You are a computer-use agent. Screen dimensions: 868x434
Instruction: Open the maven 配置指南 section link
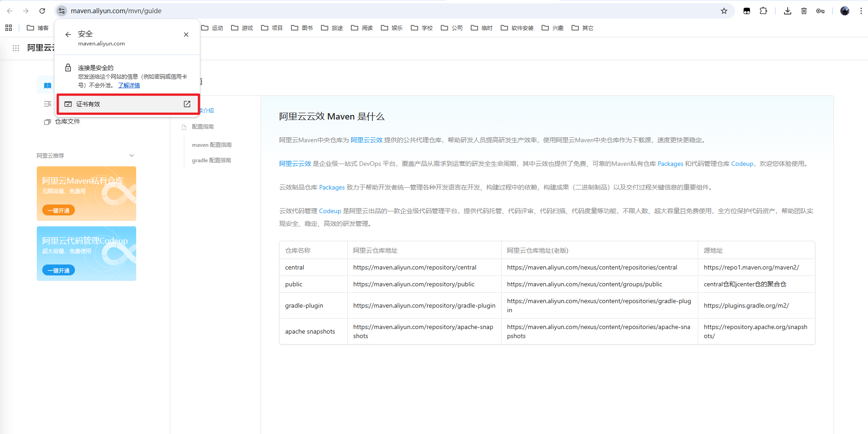point(212,145)
